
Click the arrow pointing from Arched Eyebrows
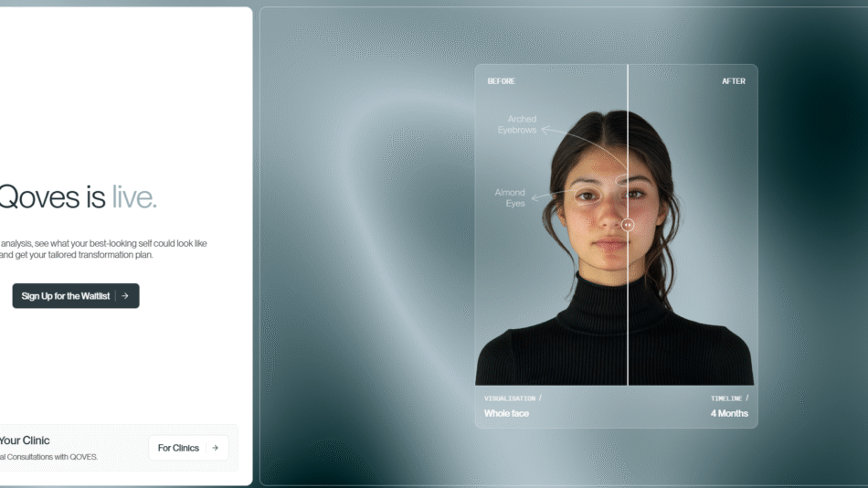[x=545, y=131]
